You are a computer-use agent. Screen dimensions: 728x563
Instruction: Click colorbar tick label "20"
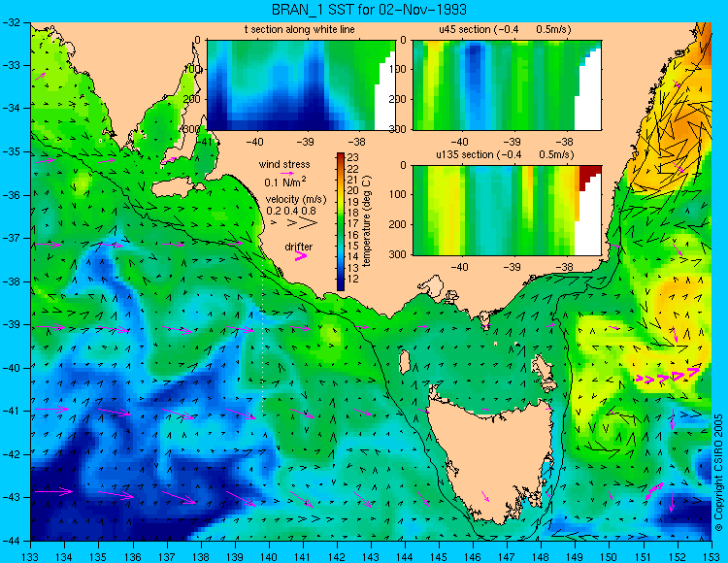(x=353, y=190)
